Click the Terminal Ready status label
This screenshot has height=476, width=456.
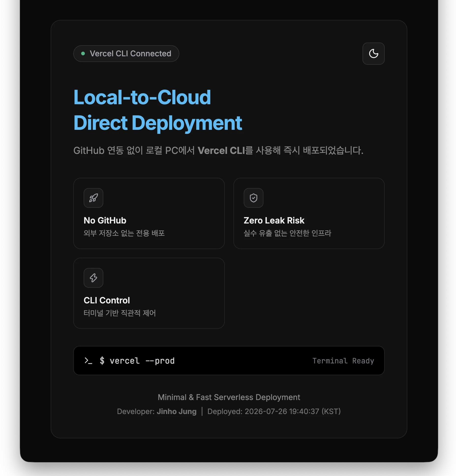tap(343, 361)
